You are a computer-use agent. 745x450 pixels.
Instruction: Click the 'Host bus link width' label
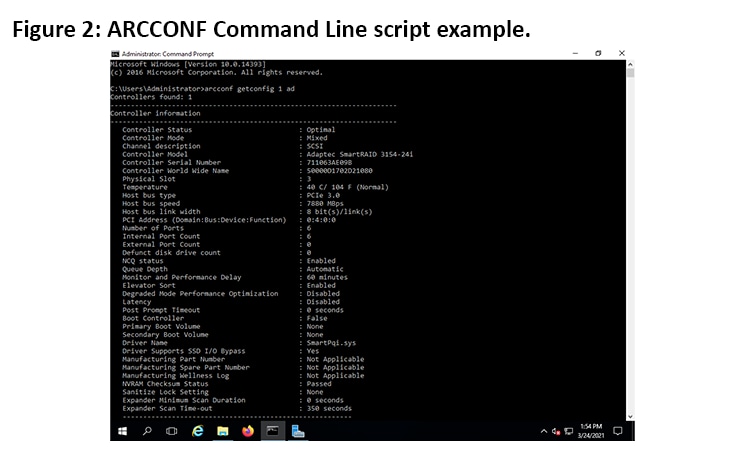161,211
